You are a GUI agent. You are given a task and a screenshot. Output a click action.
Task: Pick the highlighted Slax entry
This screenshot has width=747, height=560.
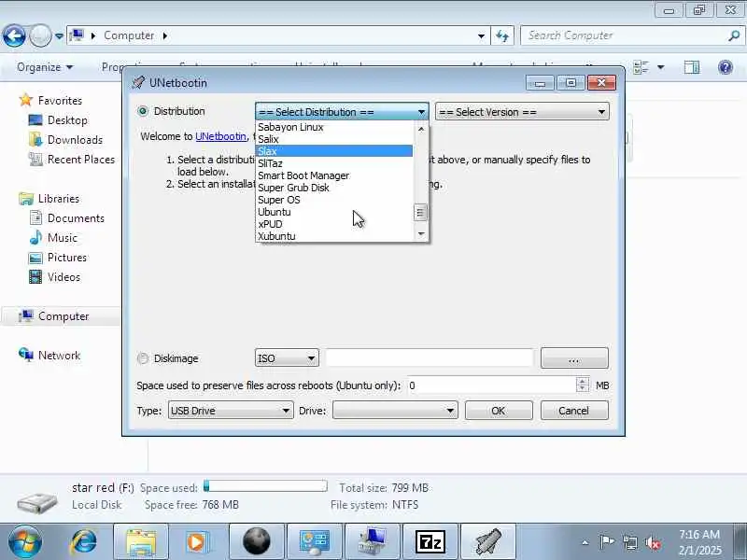click(334, 151)
